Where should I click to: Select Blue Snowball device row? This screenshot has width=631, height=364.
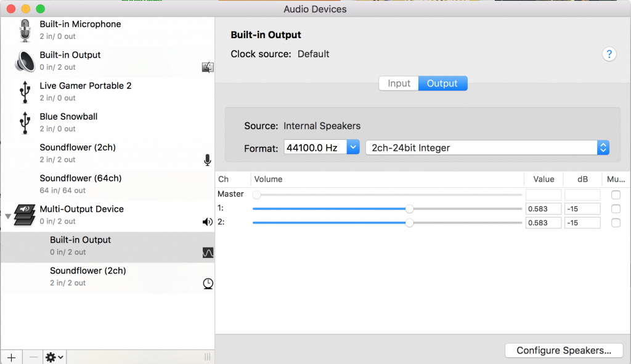107,123
